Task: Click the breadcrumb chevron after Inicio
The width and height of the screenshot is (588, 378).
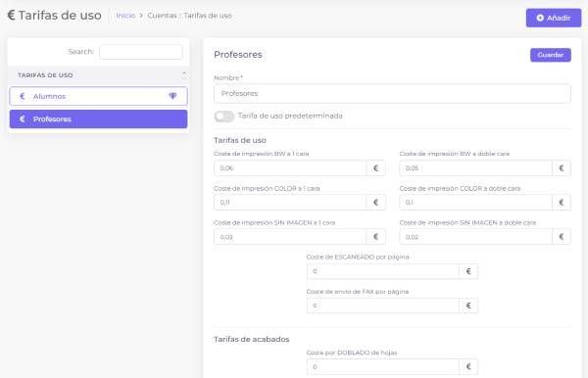Action: point(141,16)
